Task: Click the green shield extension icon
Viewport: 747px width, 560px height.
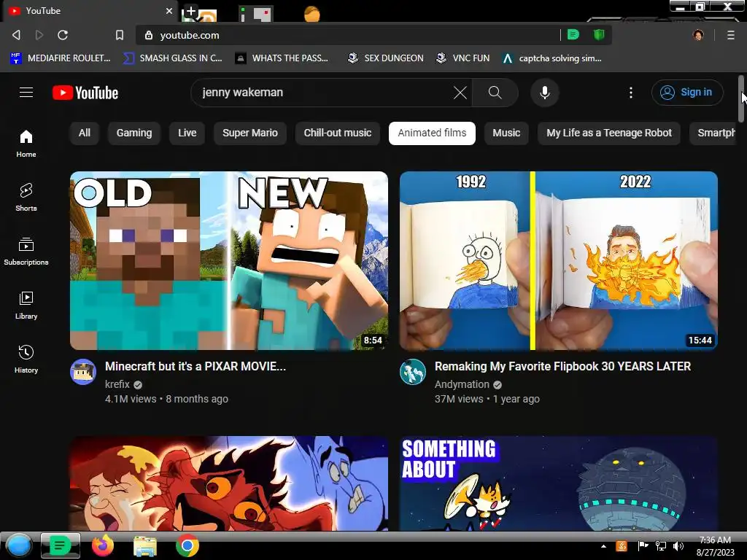Action: 599,34
